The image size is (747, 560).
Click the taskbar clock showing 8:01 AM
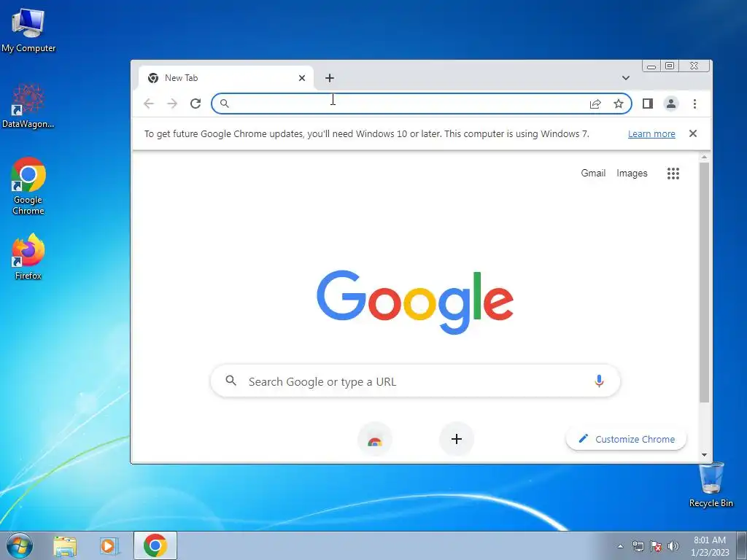pos(710,546)
